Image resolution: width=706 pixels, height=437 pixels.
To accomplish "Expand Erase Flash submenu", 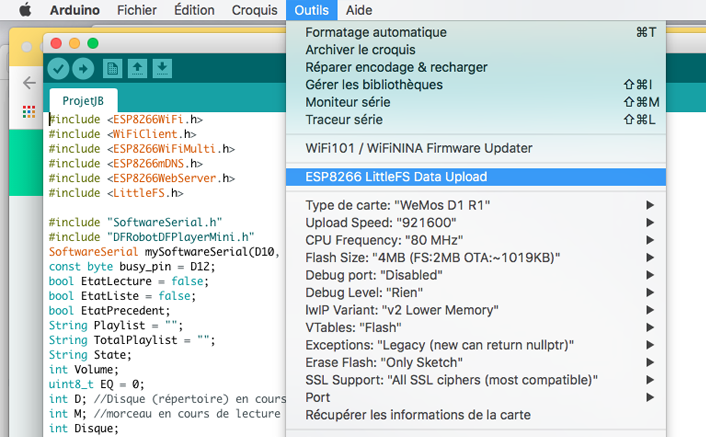I will pyautogui.click(x=476, y=363).
